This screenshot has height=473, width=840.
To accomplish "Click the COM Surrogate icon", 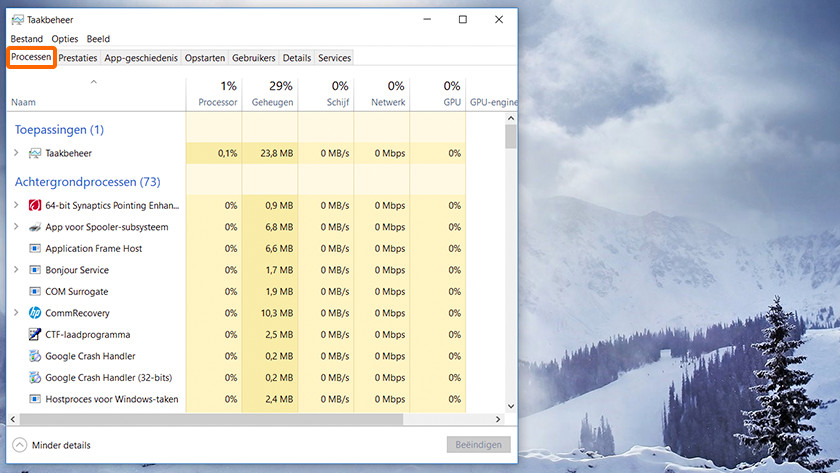I will (x=35, y=292).
